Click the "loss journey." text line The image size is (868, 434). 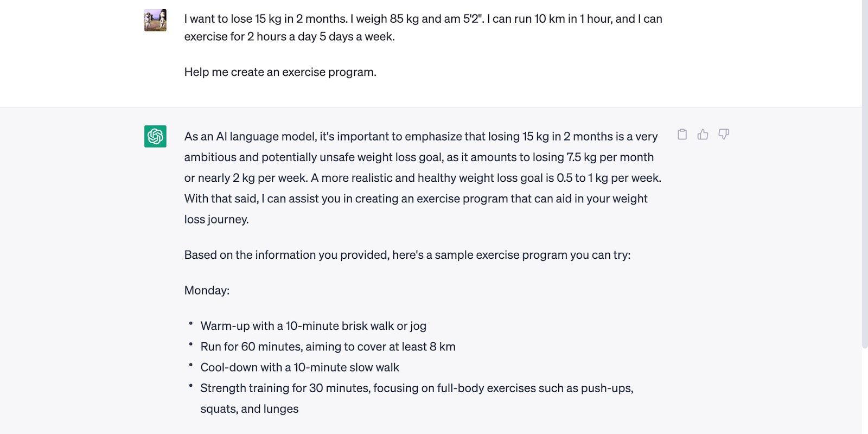pos(216,220)
